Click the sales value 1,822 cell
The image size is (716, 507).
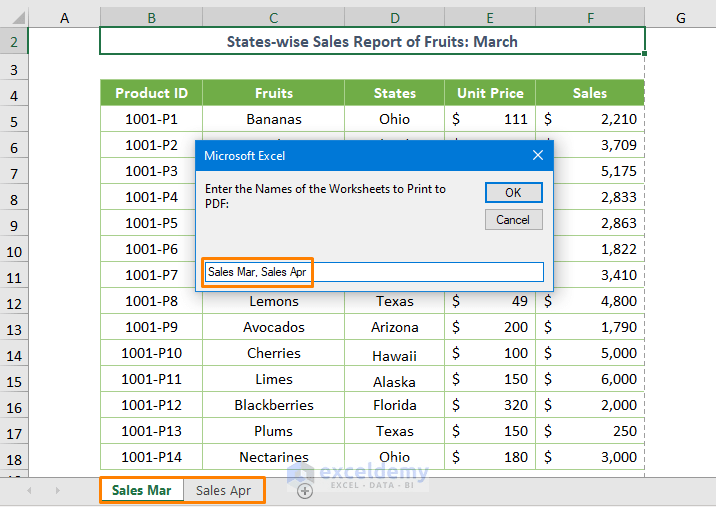tap(599, 249)
